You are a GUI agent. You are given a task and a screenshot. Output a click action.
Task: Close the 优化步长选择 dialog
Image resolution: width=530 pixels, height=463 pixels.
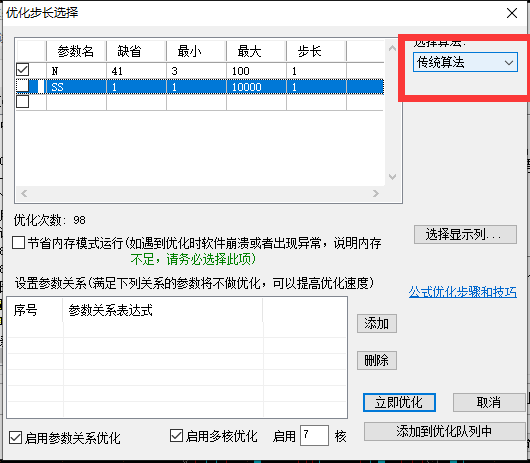[512, 13]
